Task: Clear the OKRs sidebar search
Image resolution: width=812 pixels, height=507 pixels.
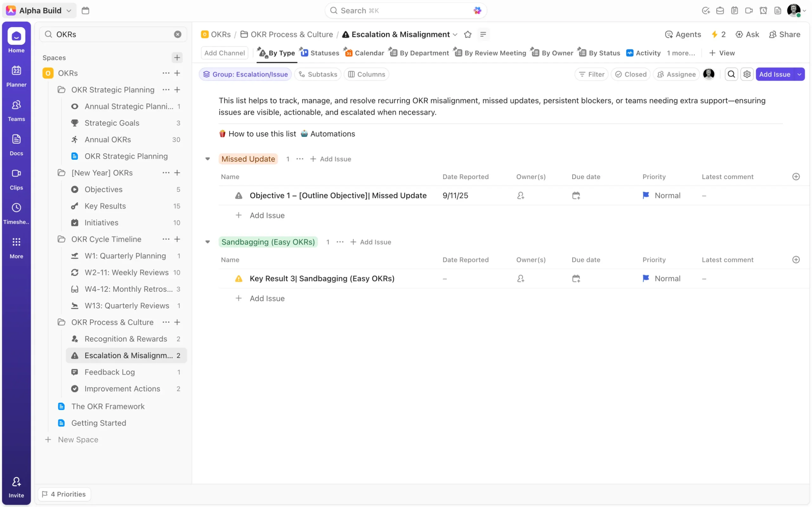Action: click(178, 34)
